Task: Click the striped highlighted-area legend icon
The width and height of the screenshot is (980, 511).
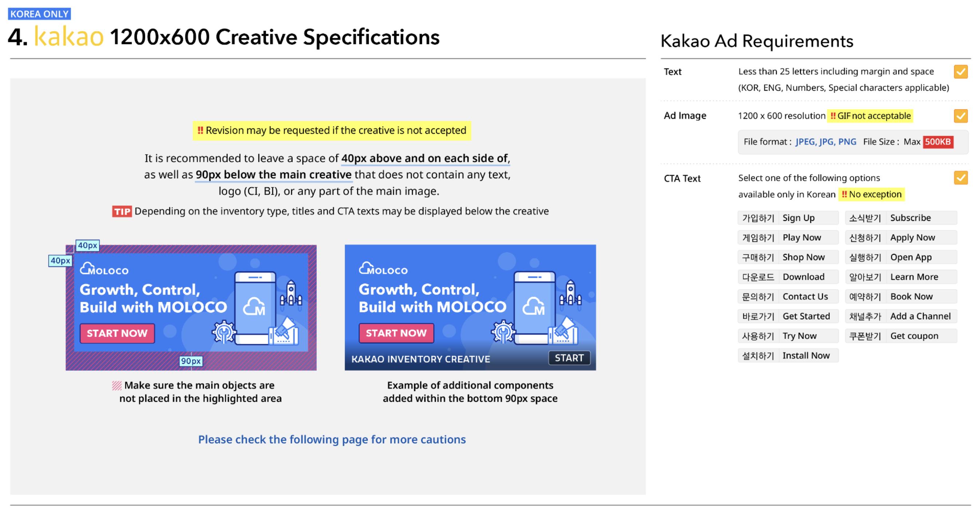Action: pos(117,385)
